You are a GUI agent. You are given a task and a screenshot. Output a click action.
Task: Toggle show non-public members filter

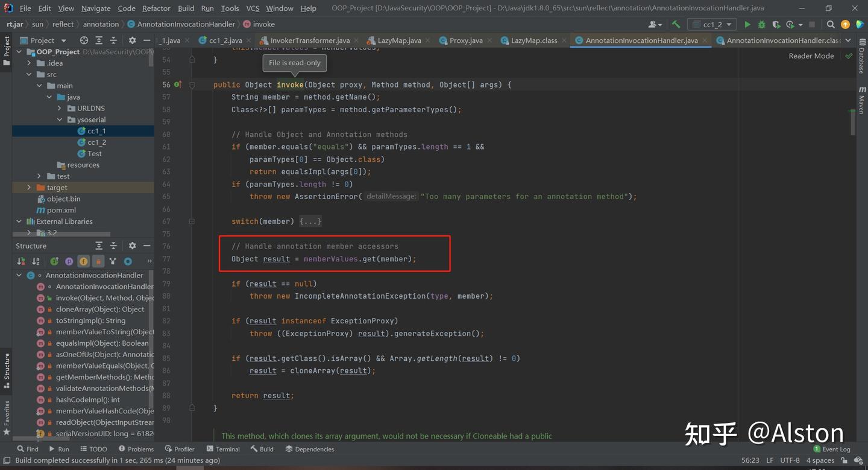98,261
